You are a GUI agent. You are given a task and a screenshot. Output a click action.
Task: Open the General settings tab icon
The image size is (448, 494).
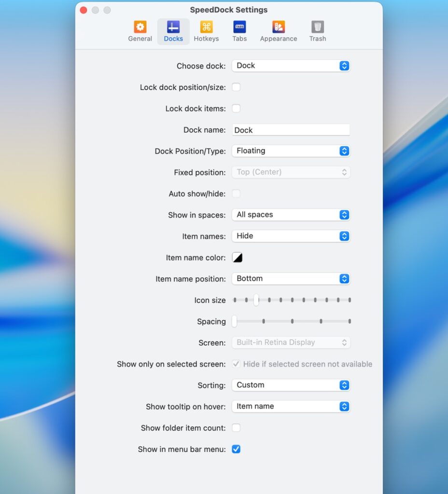tap(140, 27)
